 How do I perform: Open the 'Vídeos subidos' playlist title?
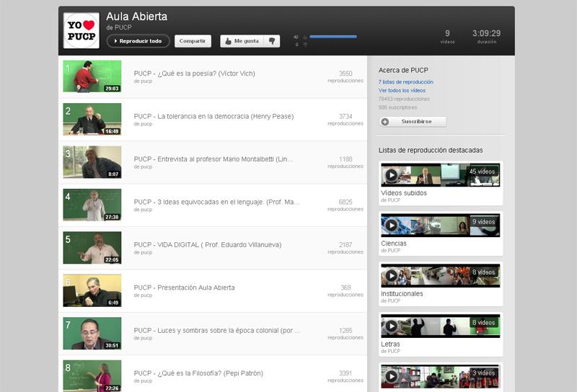click(x=404, y=193)
